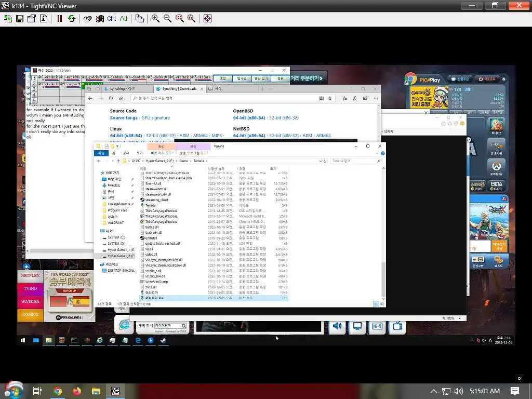
Task: Click OpenBSD 64-bit (x86-64) link
Action: (x=249, y=118)
